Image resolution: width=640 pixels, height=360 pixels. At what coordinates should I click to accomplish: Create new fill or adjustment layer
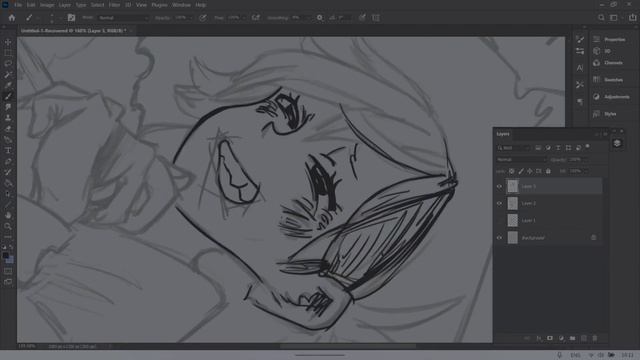[x=561, y=338]
